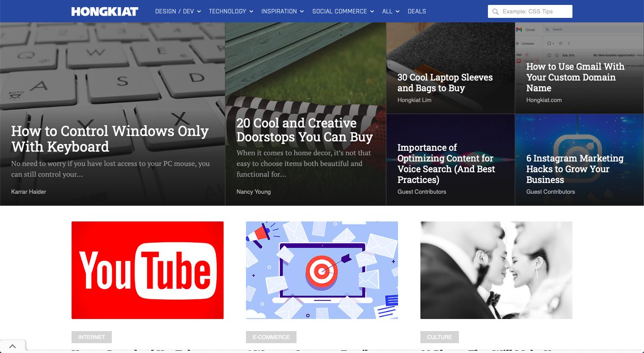Open How to Use Gmail With Custom Domain
This screenshot has width=644, height=353.
click(575, 77)
